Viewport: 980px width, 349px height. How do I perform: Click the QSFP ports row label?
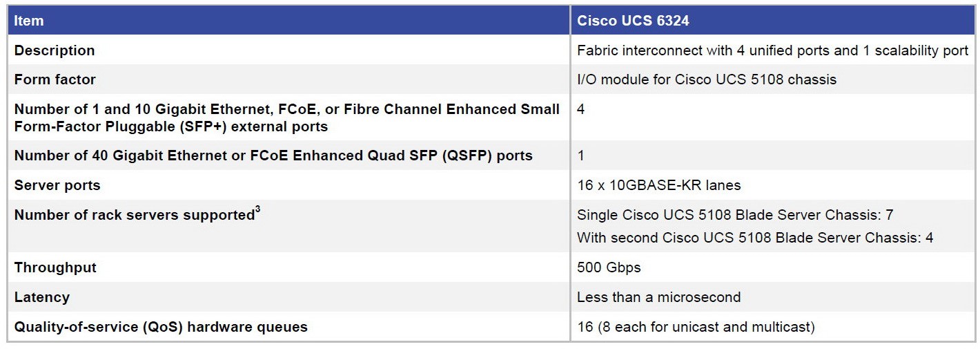coord(273,155)
